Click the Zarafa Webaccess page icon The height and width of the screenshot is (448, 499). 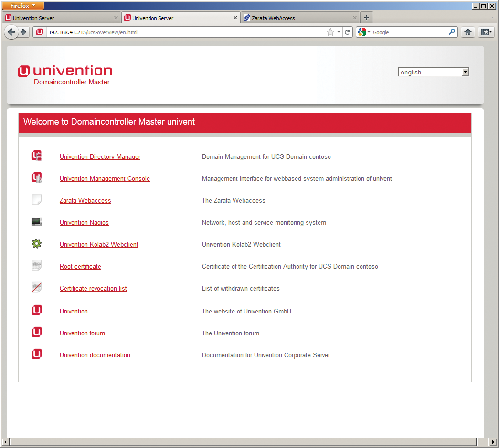tap(37, 199)
